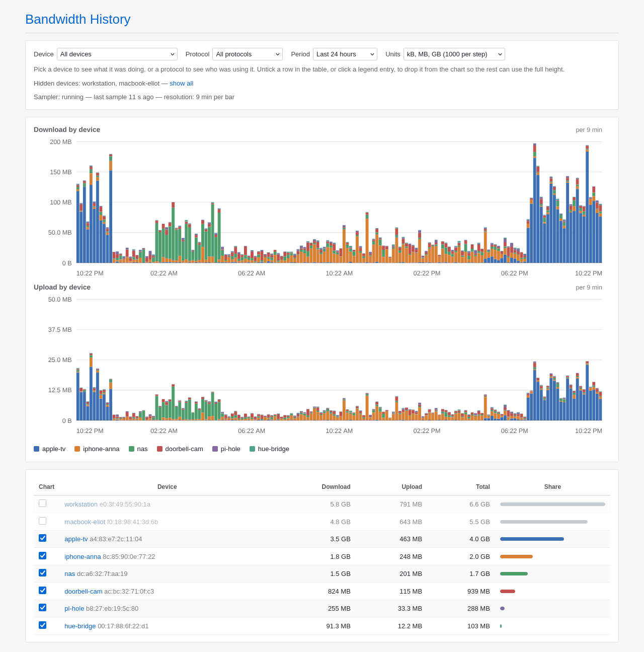The height and width of the screenshot is (652, 644).
Task: Click the "Download by device" chart title
Action: click(67, 130)
